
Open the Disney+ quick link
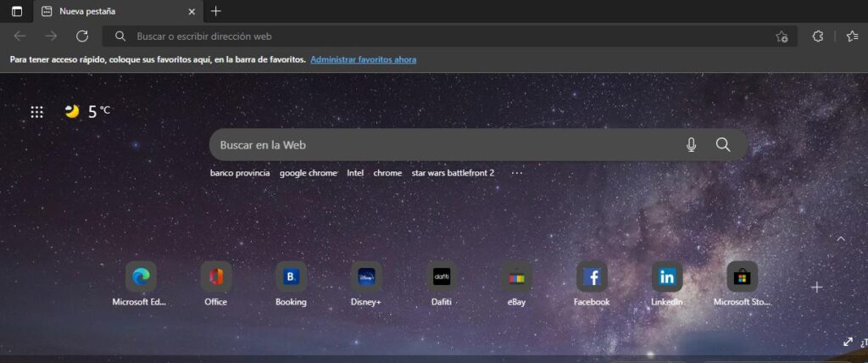[x=366, y=276]
